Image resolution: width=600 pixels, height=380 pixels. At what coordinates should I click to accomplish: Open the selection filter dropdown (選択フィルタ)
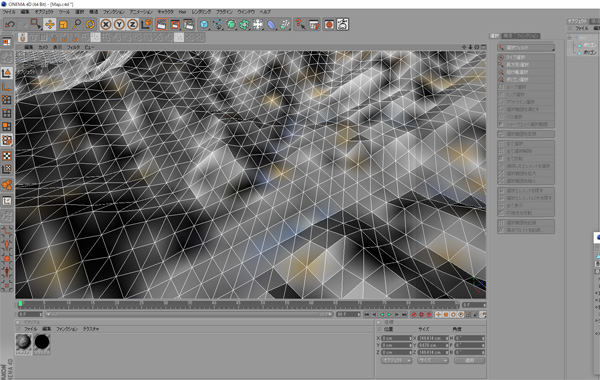pos(526,48)
